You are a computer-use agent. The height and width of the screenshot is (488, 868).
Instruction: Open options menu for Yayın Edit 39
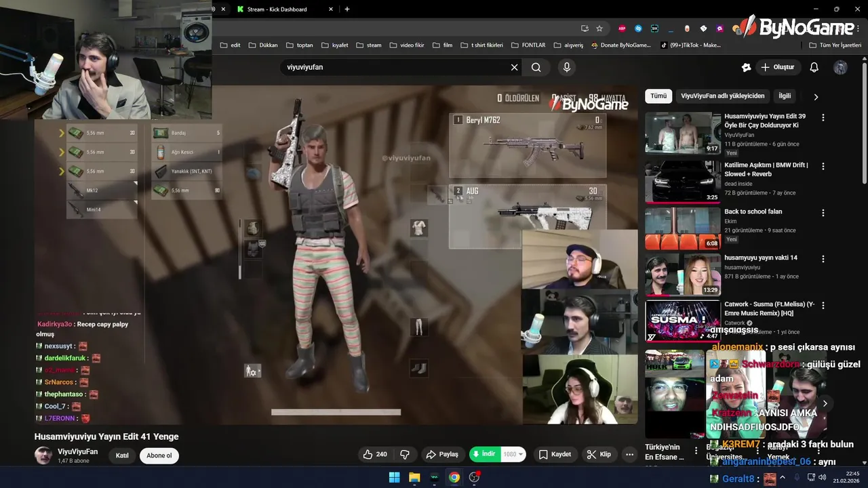tap(823, 117)
